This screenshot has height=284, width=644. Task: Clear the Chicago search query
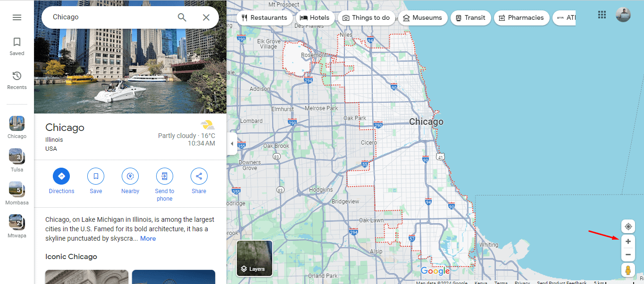pyautogui.click(x=206, y=17)
